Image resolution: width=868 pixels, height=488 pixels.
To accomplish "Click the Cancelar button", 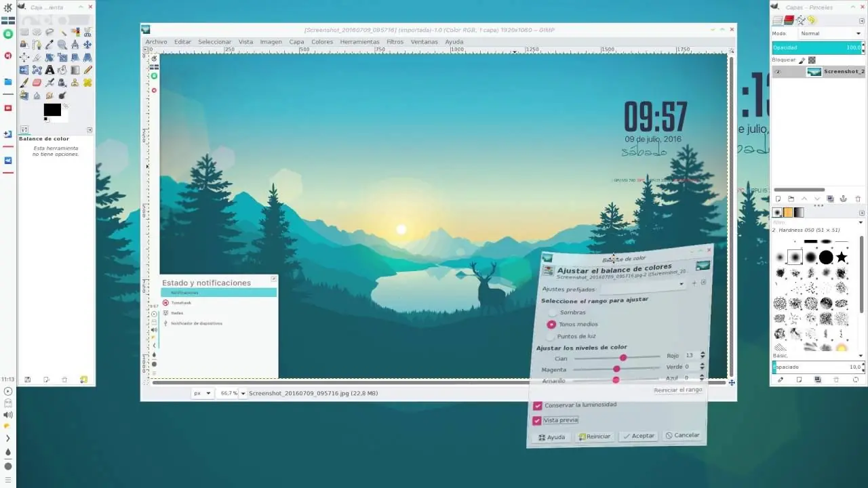I will tap(682, 435).
